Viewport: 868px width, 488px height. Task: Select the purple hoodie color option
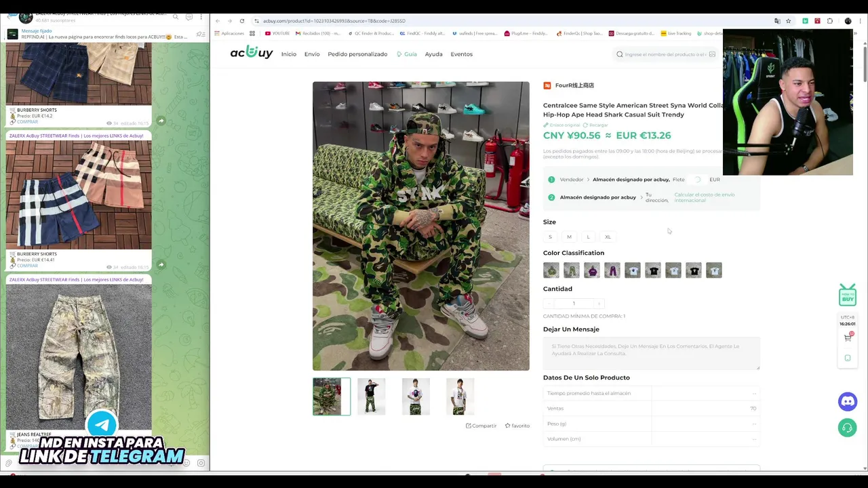coord(592,270)
